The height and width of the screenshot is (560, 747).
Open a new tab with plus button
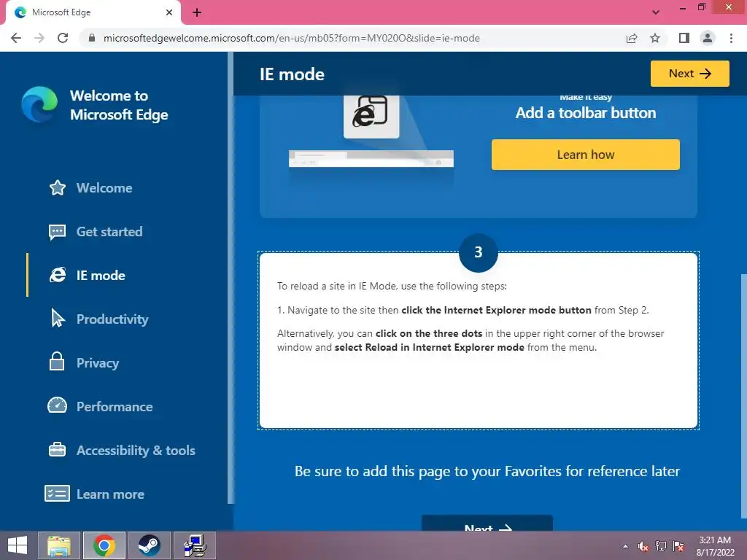[197, 12]
